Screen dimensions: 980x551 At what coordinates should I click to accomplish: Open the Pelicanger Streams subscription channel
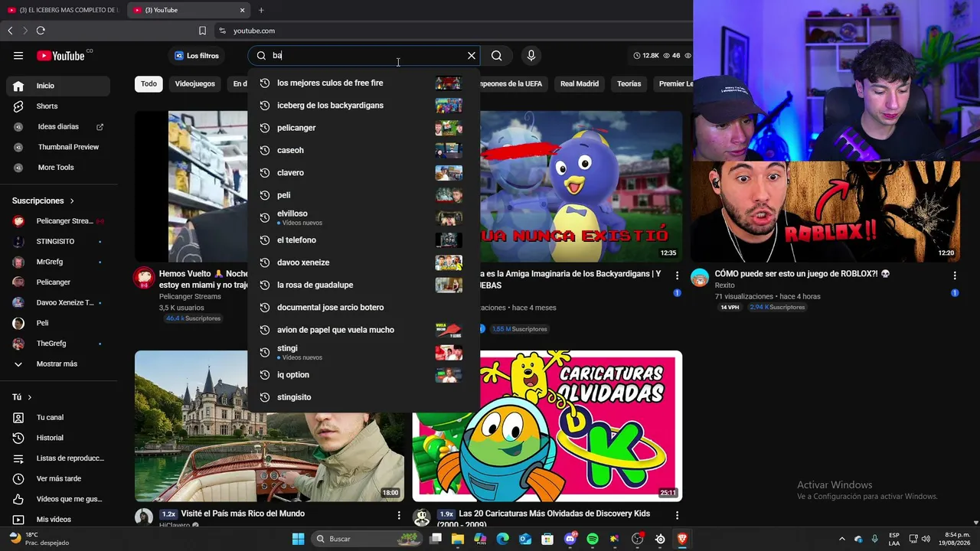click(x=58, y=221)
